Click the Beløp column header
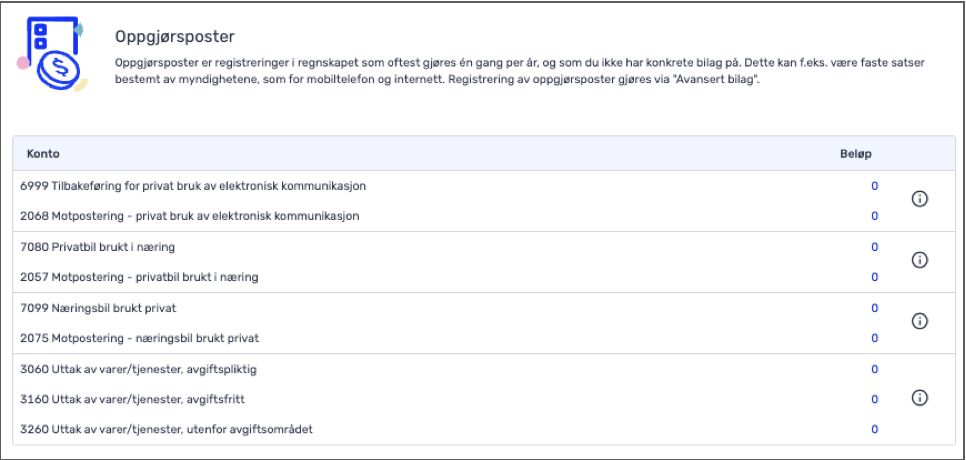 tap(856, 154)
